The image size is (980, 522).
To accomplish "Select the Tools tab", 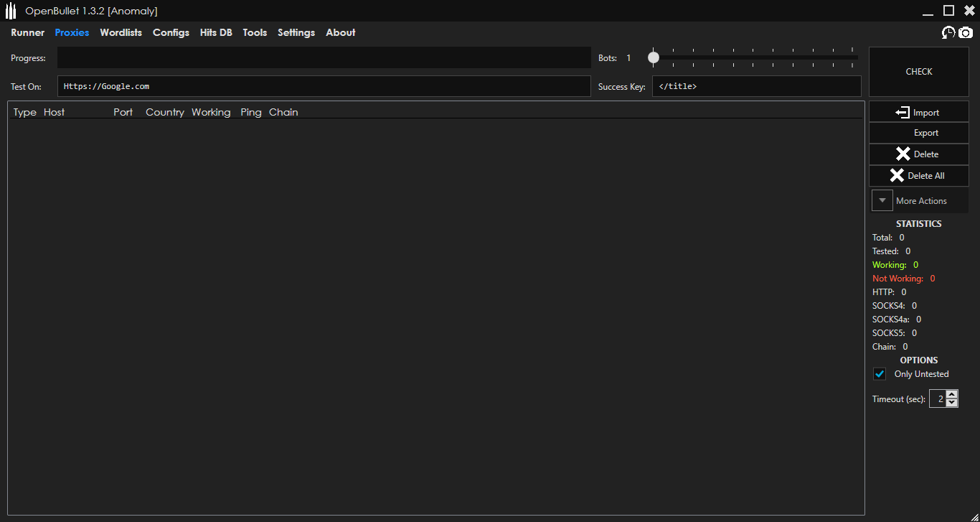I will point(255,32).
